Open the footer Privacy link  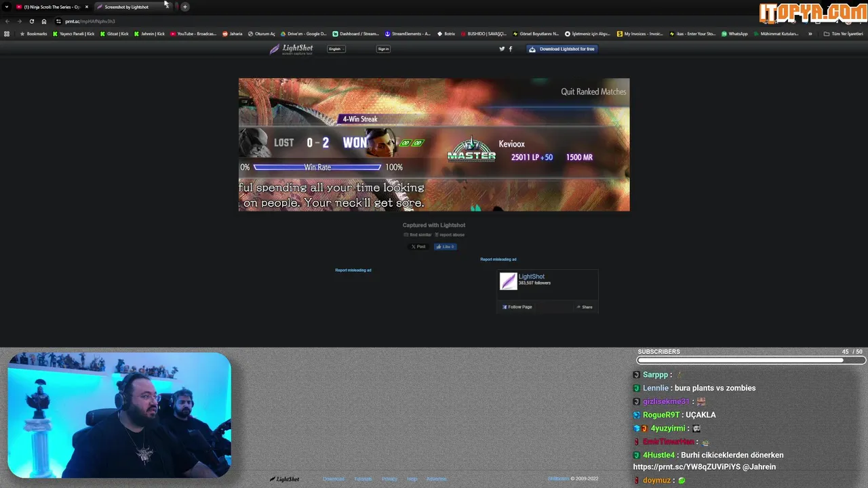tap(389, 479)
